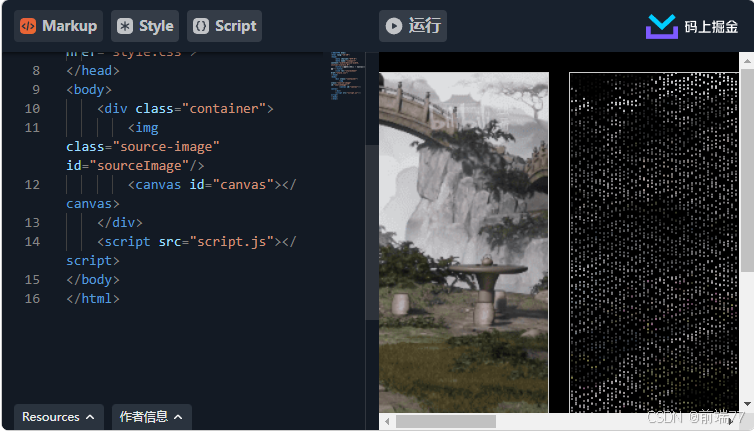Click the "sourceImage" id value

139,166
